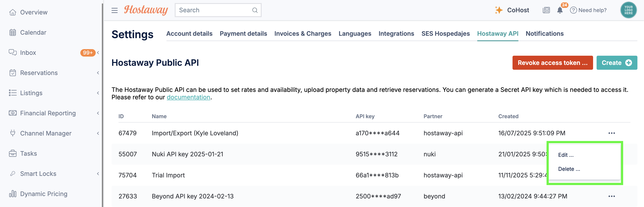Open Overview in the sidebar
The width and height of the screenshot is (644, 207).
[x=34, y=12]
